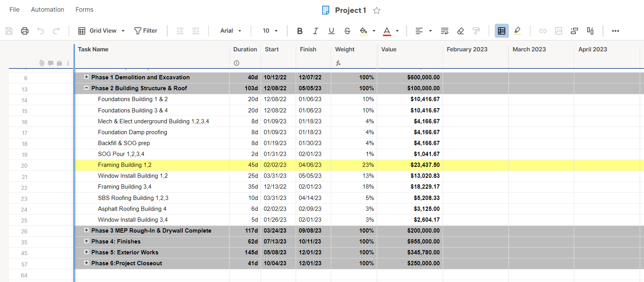Open the More options ellipsis
Viewport: 644px width, 282px height.
(616, 31)
